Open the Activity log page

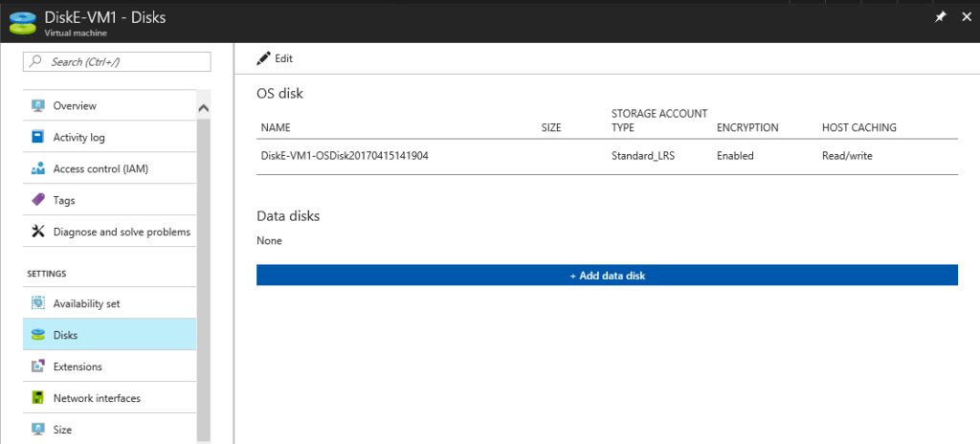pos(109,137)
